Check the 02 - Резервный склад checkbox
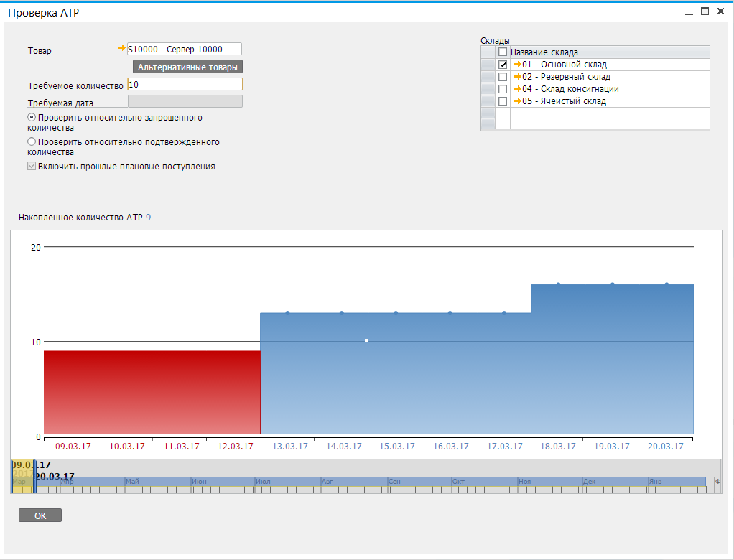This screenshot has width=734, height=560. point(503,77)
